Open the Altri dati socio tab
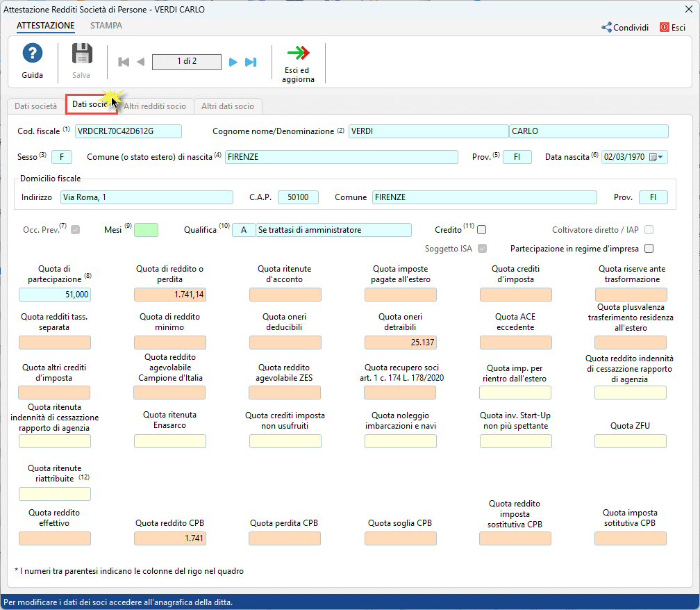 click(x=228, y=106)
